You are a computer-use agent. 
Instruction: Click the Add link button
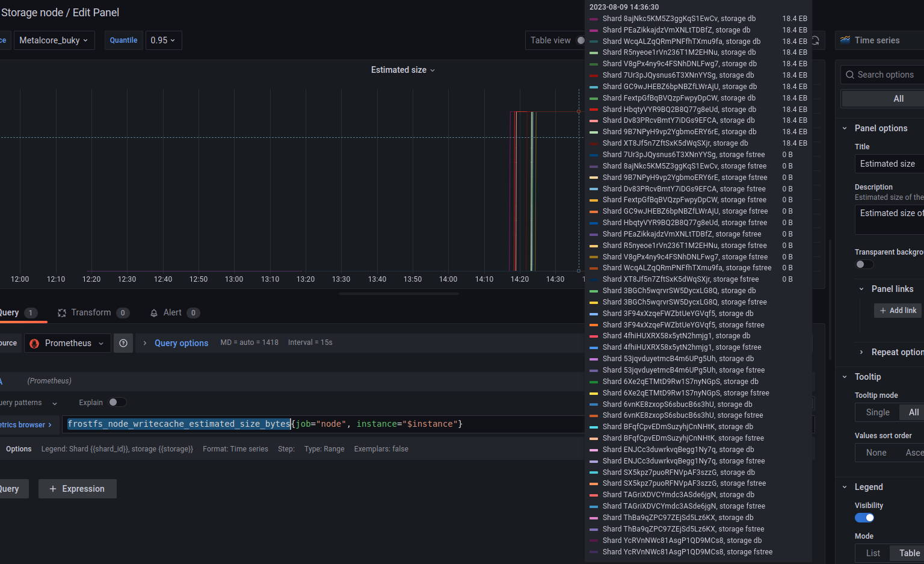[x=898, y=311]
